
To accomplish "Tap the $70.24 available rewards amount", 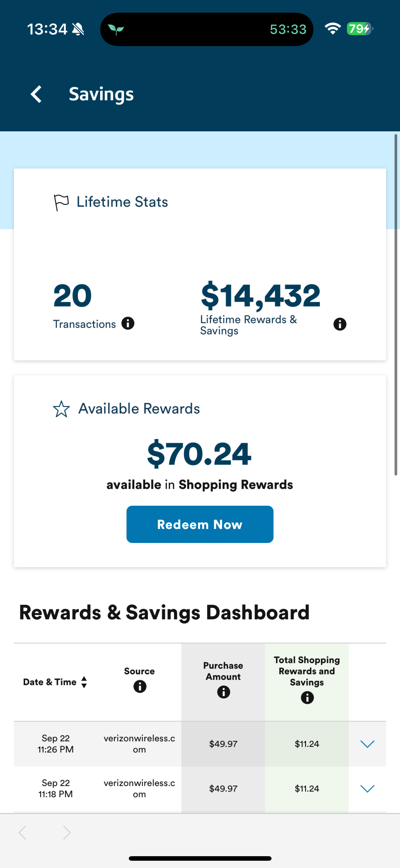I will click(x=199, y=454).
